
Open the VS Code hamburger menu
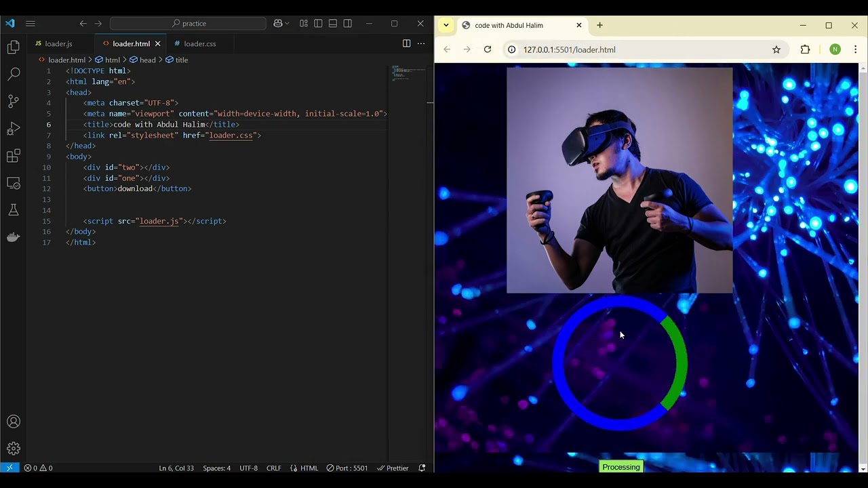(31, 23)
